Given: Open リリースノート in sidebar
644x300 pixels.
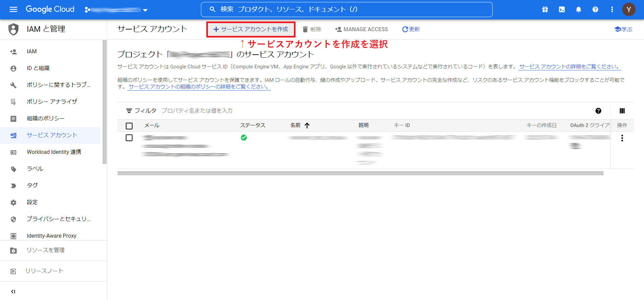Looking at the screenshot, I should 53,271.
